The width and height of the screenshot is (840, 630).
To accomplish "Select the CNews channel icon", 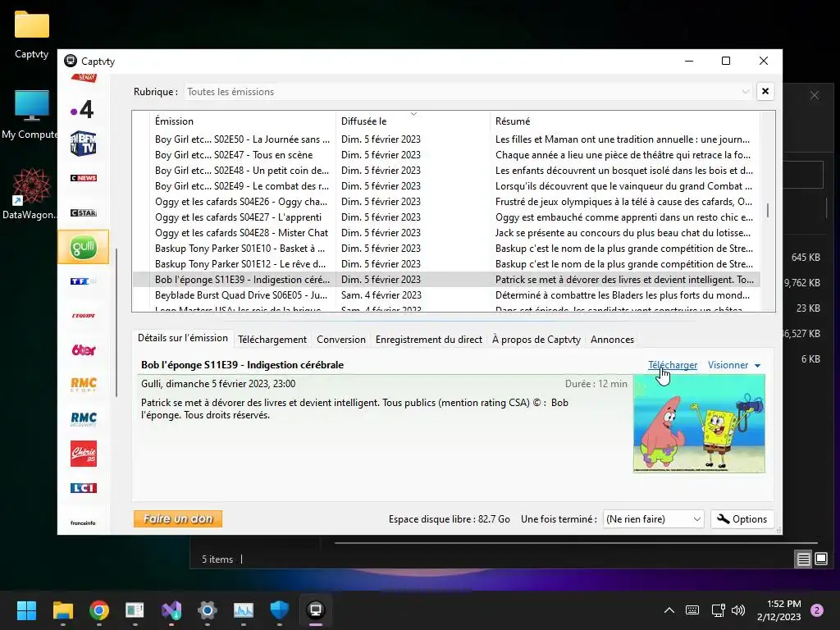I will point(83,178).
